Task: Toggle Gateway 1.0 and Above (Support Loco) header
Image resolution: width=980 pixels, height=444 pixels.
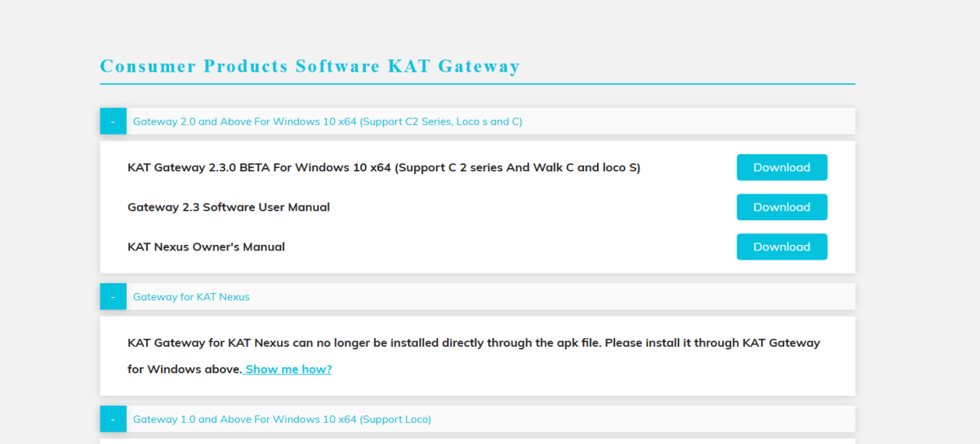Action: pyautogui.click(x=282, y=420)
